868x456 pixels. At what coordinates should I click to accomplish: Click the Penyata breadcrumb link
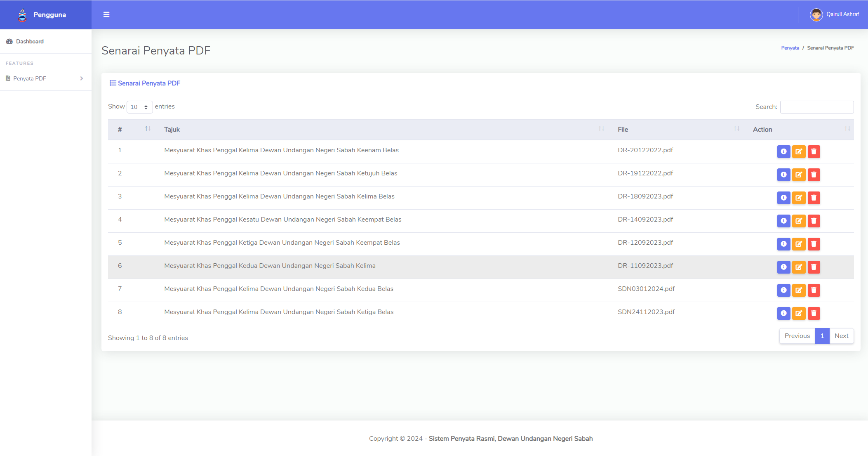click(x=790, y=48)
